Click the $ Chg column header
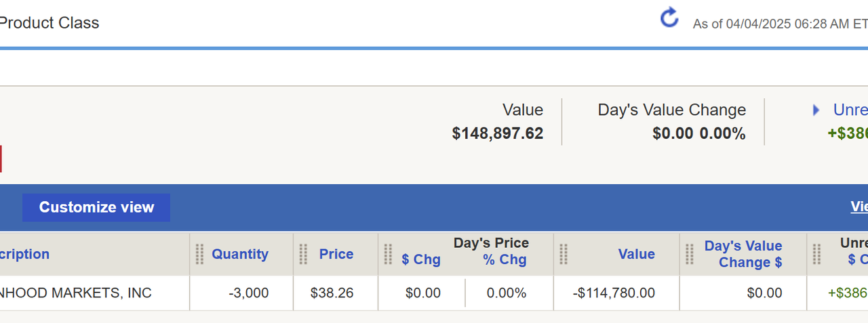868x323 pixels. pos(420,260)
